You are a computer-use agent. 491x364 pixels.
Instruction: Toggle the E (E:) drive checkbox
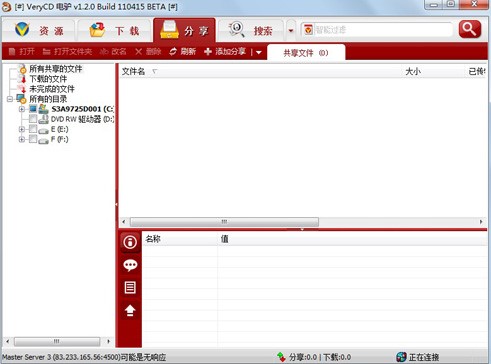[x=33, y=129]
